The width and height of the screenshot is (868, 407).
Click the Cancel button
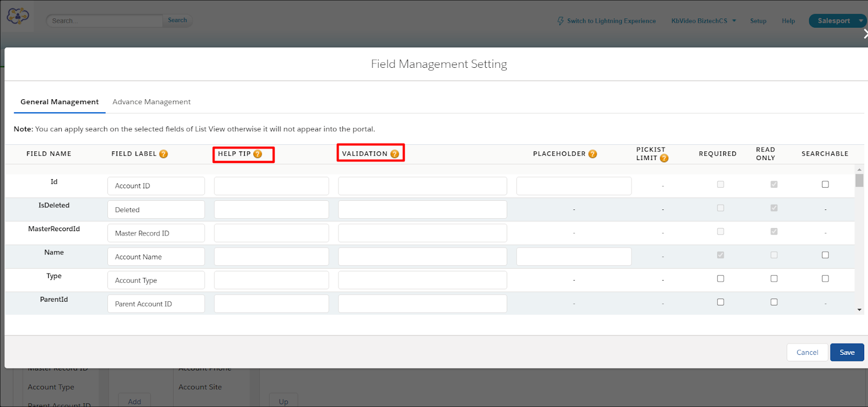[x=807, y=353]
